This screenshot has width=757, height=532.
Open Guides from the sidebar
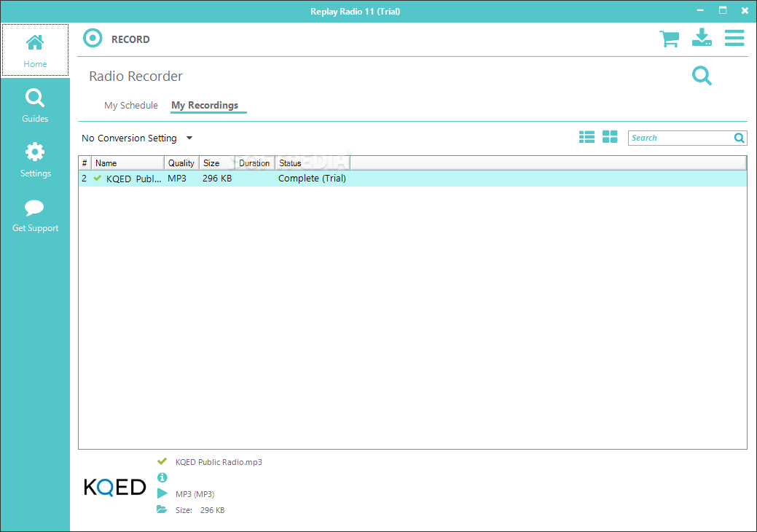(x=35, y=106)
